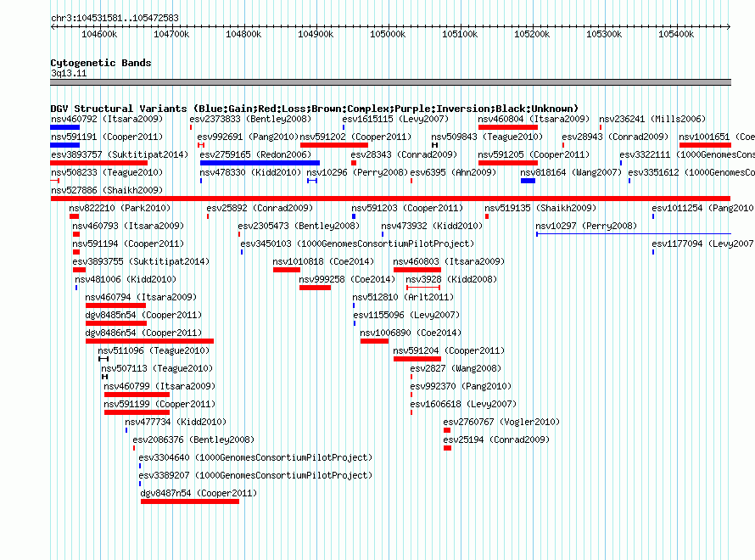
Task: Open esv3893757 (Suktitipat2014) variant
Action: tap(120, 154)
